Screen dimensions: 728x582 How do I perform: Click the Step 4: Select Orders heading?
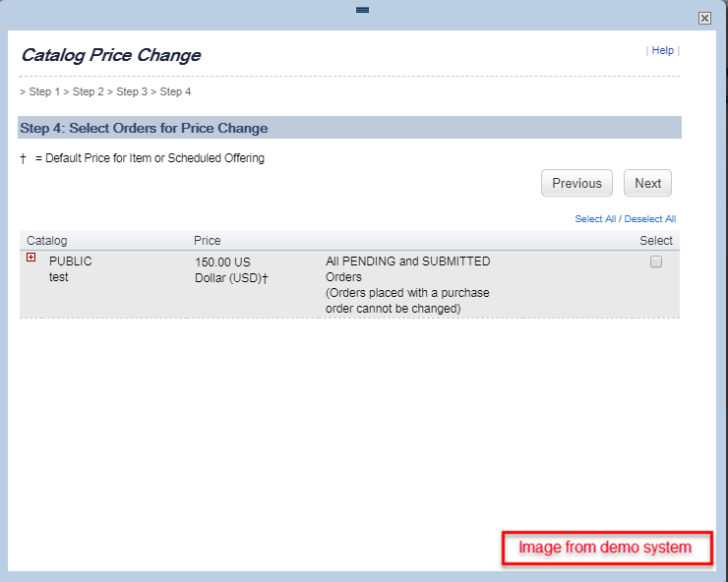pos(144,128)
